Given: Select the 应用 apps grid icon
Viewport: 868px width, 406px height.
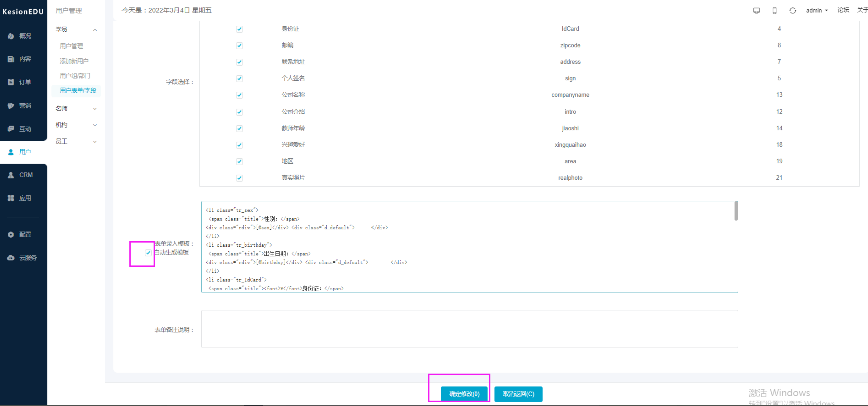Looking at the screenshot, I should [x=11, y=198].
